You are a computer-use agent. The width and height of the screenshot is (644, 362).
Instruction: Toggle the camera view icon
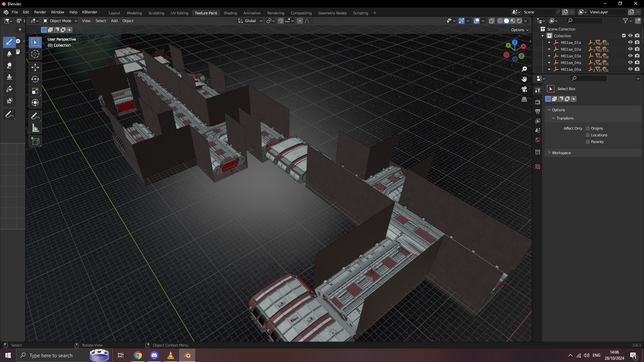point(524,89)
